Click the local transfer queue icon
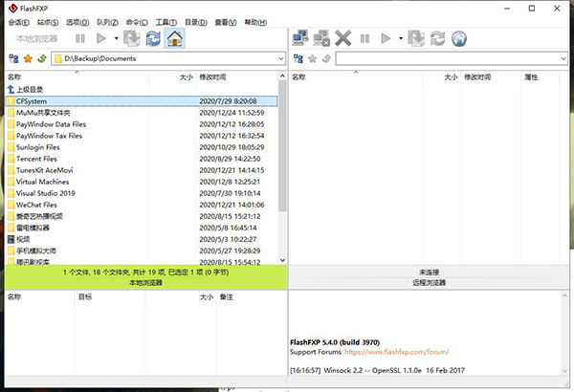 point(131,38)
